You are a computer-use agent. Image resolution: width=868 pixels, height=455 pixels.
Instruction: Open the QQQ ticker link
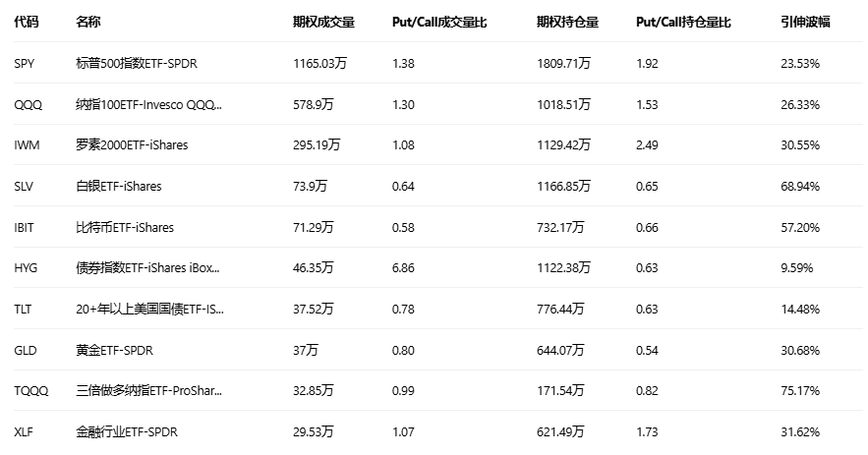pyautogui.click(x=28, y=104)
